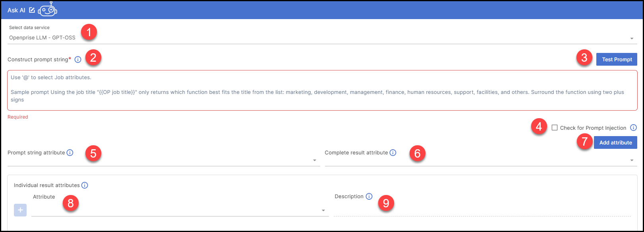Screen dimensions: 644x232
Task: Click the Description input field
Action: pos(482,211)
